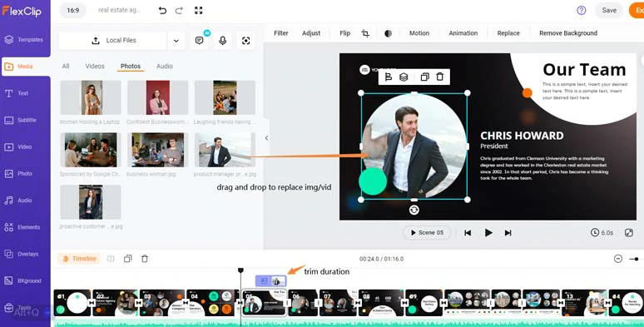Open the 6.0s scene duration setting

point(602,232)
